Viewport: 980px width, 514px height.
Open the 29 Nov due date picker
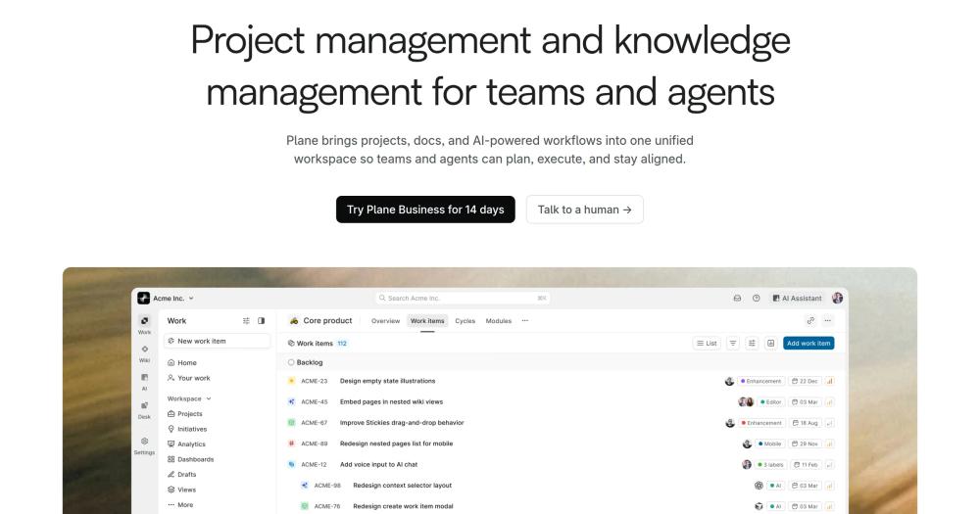pyautogui.click(x=805, y=444)
